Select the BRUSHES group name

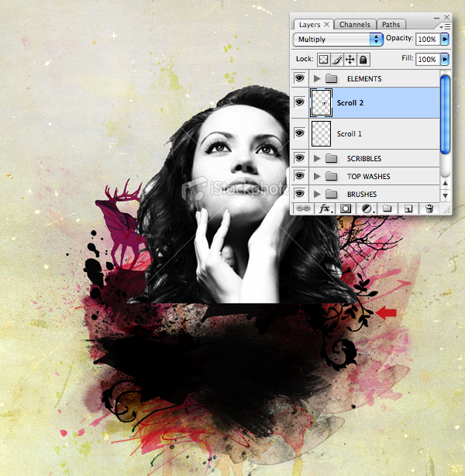[362, 195]
